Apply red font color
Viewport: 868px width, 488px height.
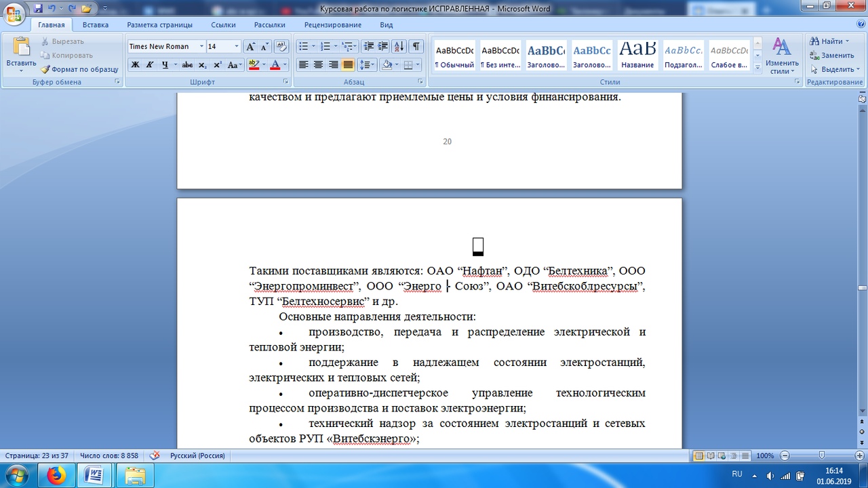tap(275, 65)
